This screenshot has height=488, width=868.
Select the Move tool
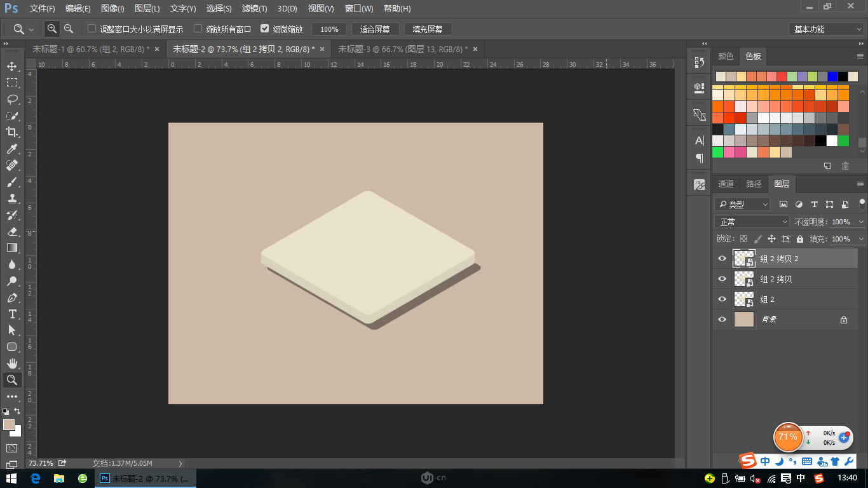(x=13, y=65)
